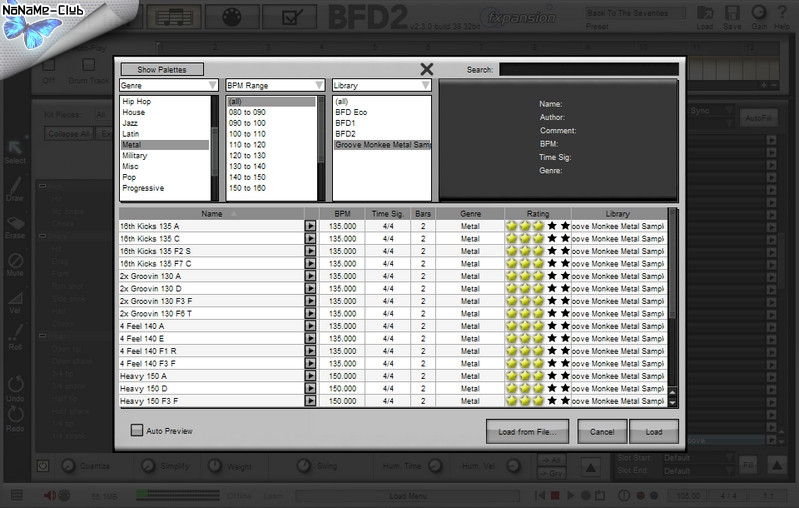Image resolution: width=799 pixels, height=508 pixels.
Task: Pick BFD Eco in the library list
Action: tap(351, 112)
